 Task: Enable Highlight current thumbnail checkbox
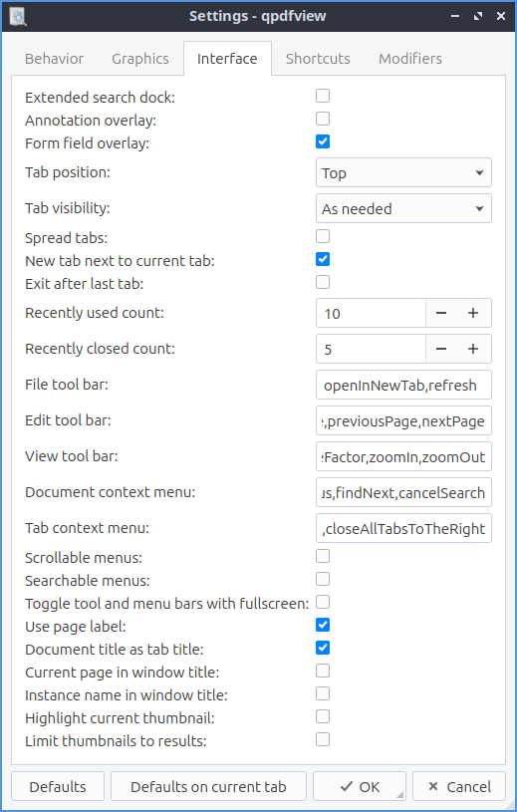(x=323, y=716)
